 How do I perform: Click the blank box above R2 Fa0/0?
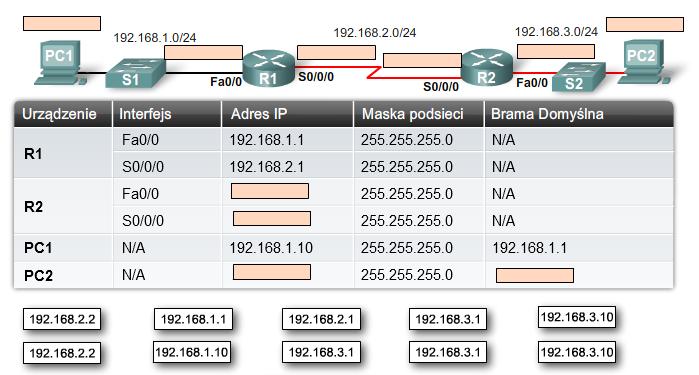tap(556, 51)
